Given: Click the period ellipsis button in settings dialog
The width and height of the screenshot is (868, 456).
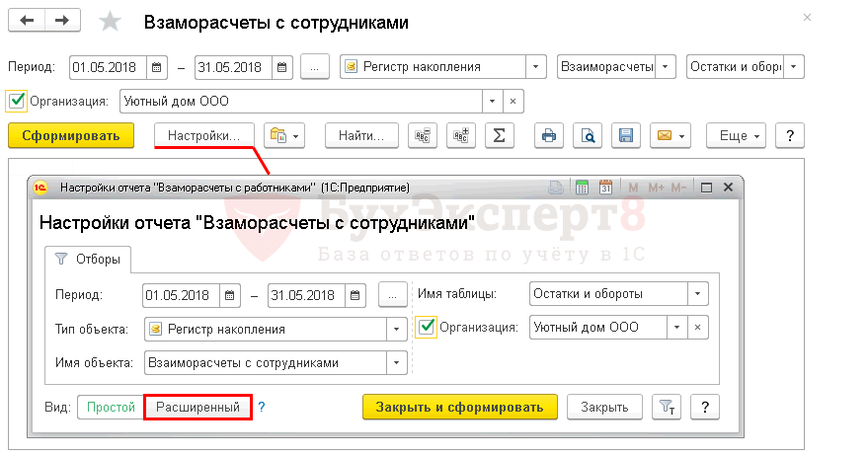Looking at the screenshot, I should 392,295.
